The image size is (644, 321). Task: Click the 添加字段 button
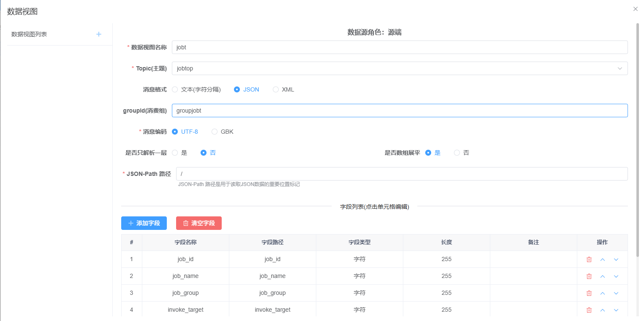click(144, 223)
